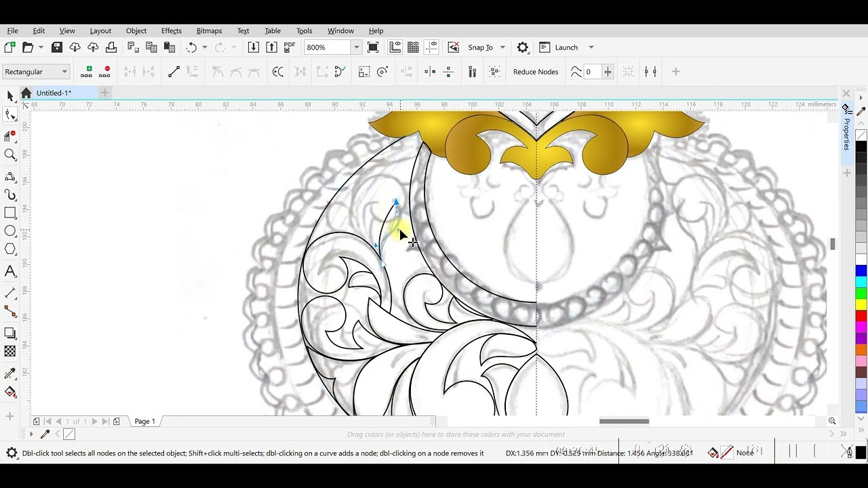The height and width of the screenshot is (488, 868).
Task: Select the Transparency tool
Action: point(10,351)
